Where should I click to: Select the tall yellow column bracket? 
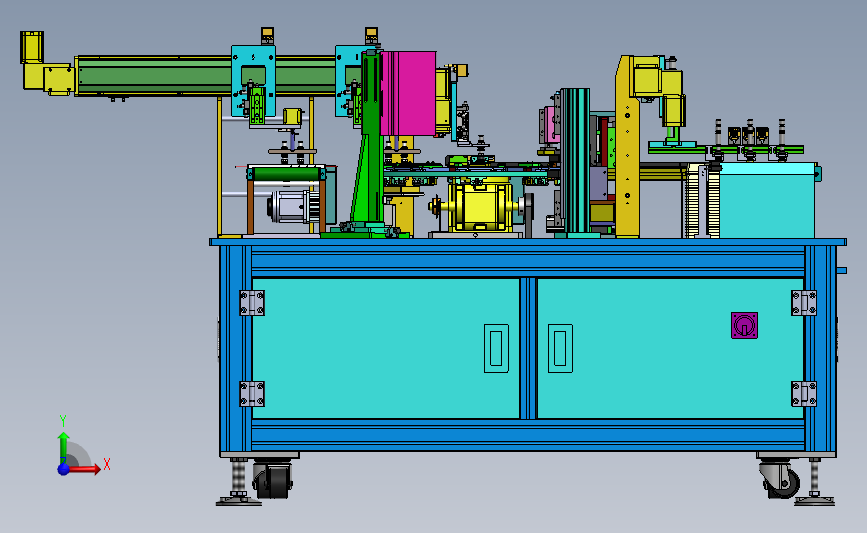click(628, 147)
